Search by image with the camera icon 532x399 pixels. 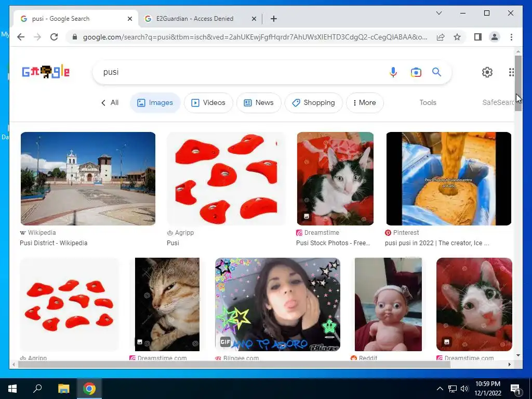(x=416, y=72)
